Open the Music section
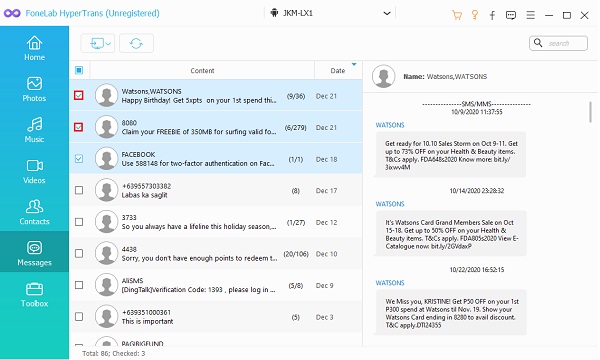Viewport: 600px width, 360px height. tap(34, 130)
